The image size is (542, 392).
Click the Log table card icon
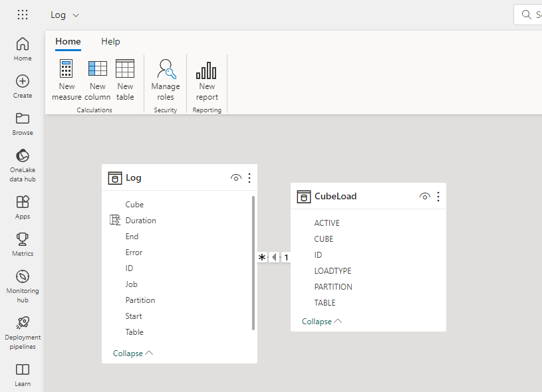[x=115, y=178]
